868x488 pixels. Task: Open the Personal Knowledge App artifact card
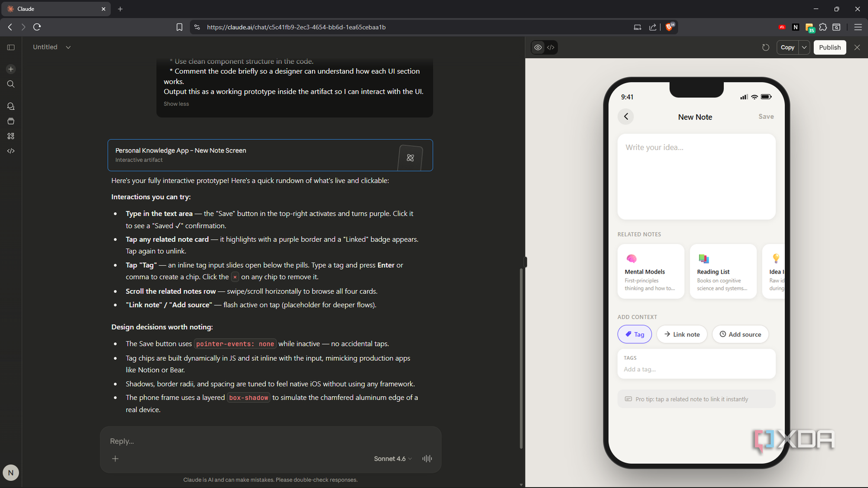tap(270, 155)
